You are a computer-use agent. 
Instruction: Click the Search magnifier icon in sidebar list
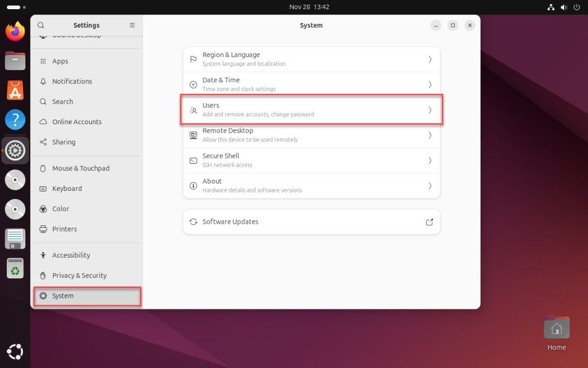[43, 101]
